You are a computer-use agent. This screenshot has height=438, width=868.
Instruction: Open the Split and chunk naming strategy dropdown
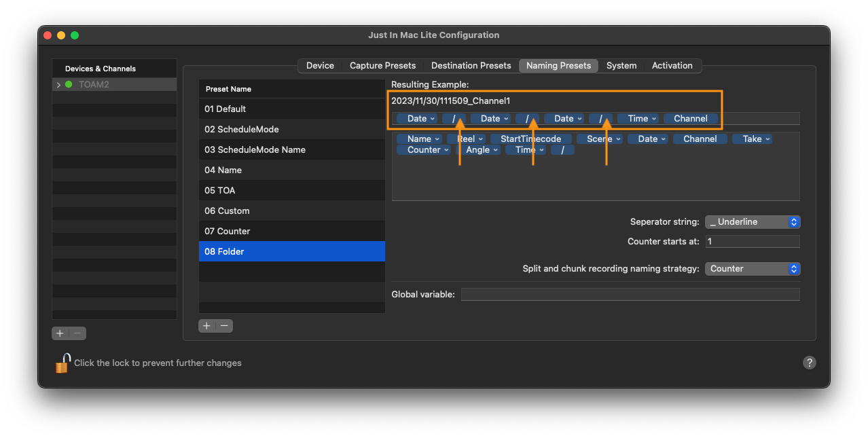(753, 269)
